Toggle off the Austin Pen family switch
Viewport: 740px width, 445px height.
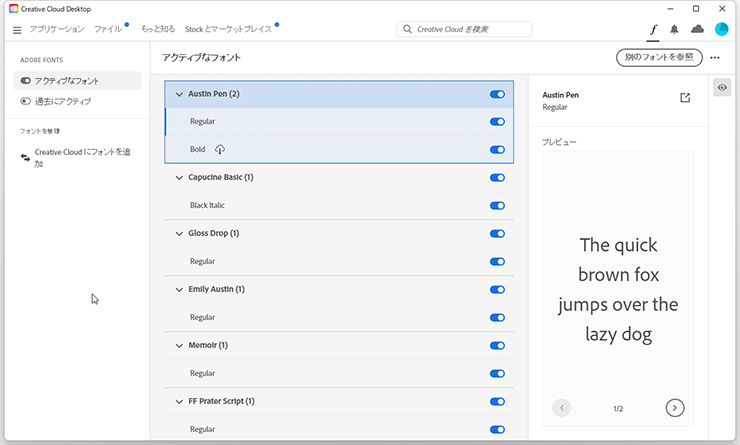pyautogui.click(x=497, y=94)
